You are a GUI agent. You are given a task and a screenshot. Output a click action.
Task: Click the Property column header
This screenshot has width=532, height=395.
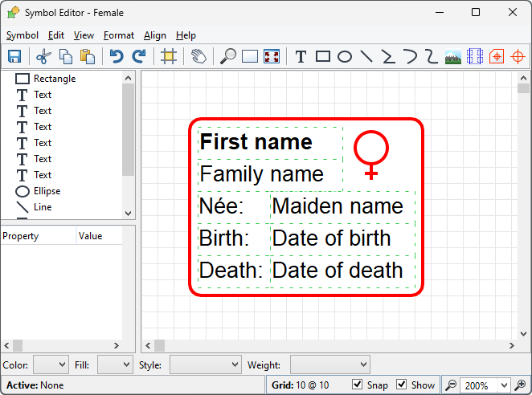[39, 236]
